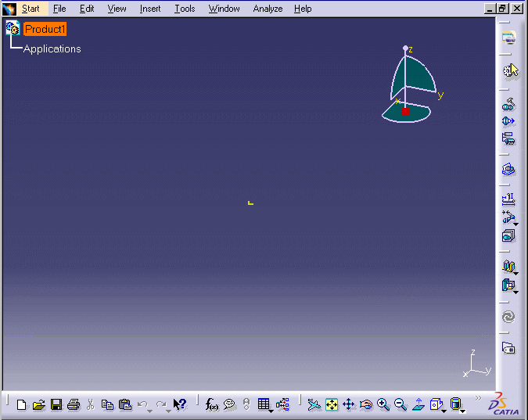Save the document using the floppy icon
This screenshot has width=528, height=420.
point(56,404)
